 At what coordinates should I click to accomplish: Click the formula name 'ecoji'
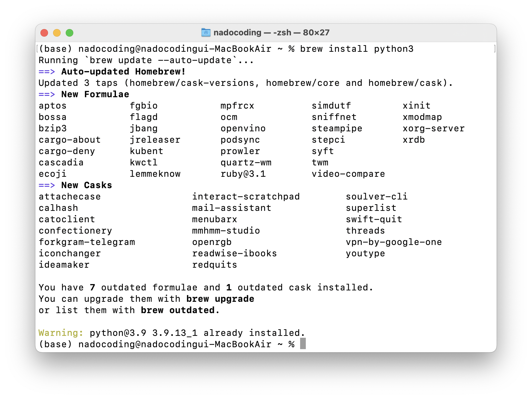pyautogui.click(x=52, y=174)
